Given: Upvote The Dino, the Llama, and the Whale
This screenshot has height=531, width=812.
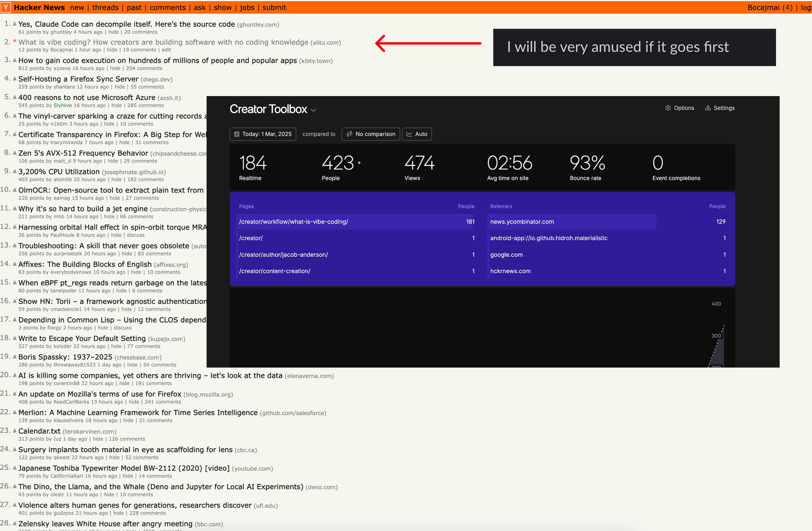Looking at the screenshot, I should tap(15, 486).
